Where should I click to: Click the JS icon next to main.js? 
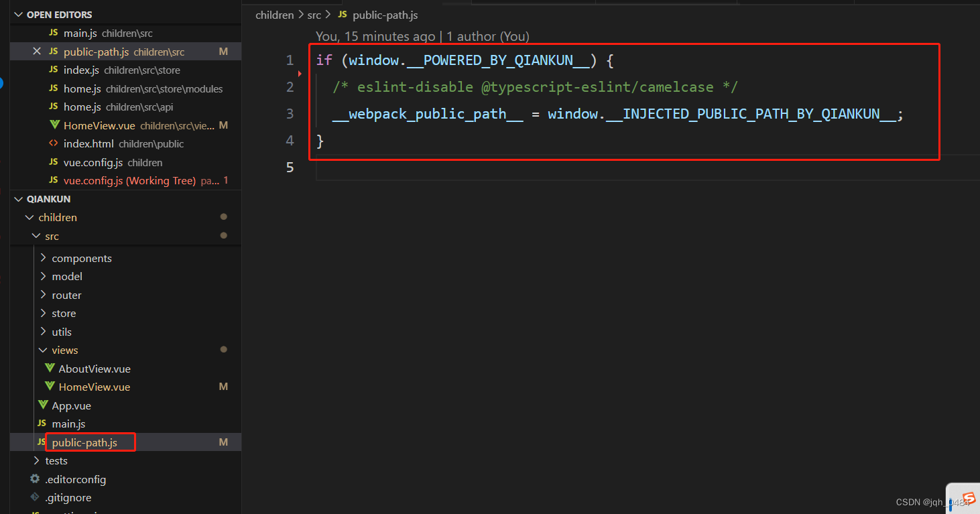coord(40,423)
